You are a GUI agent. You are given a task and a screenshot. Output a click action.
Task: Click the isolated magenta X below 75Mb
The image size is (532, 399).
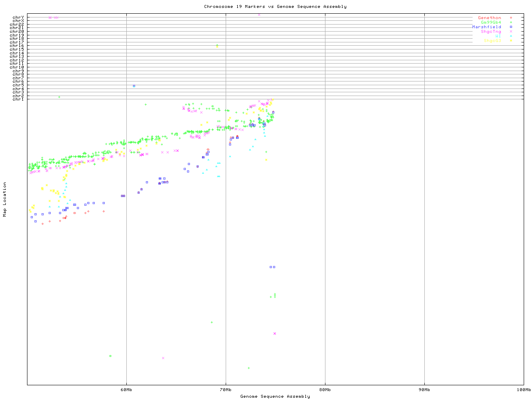[275, 333]
